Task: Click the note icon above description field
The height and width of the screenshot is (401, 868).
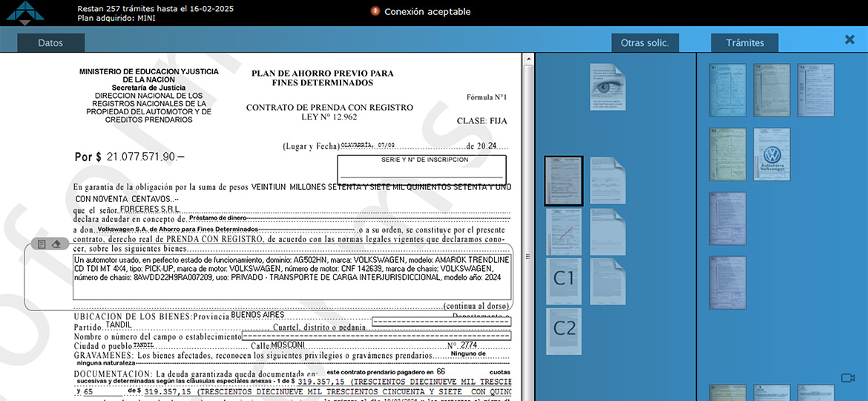Action: (x=42, y=244)
